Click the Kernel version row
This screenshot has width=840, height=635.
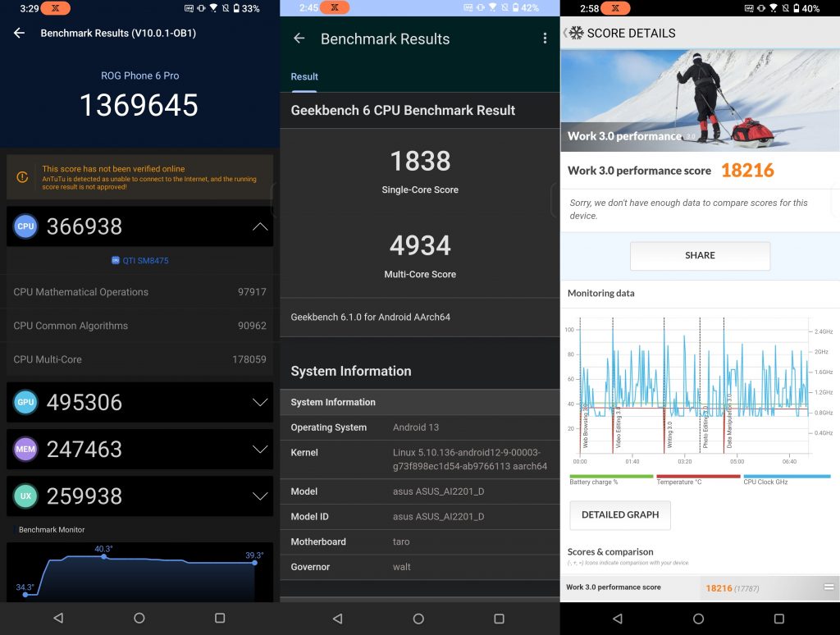click(x=420, y=459)
